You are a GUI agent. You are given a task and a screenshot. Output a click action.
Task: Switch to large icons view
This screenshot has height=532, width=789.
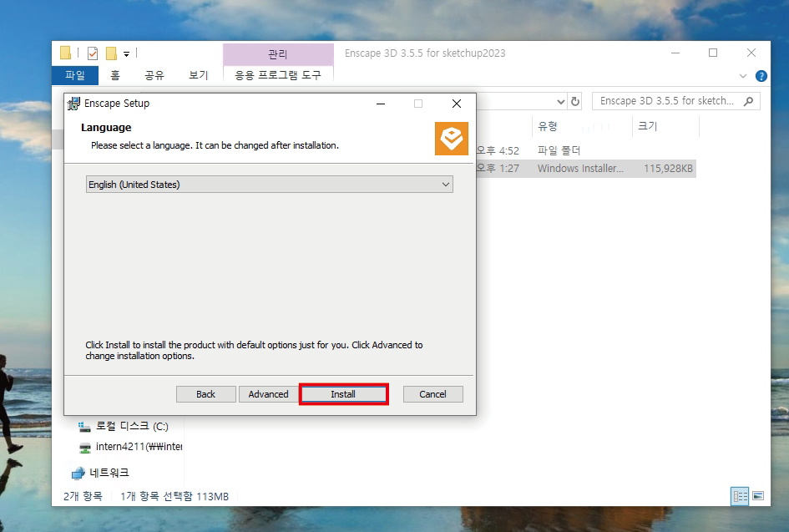pos(758,496)
